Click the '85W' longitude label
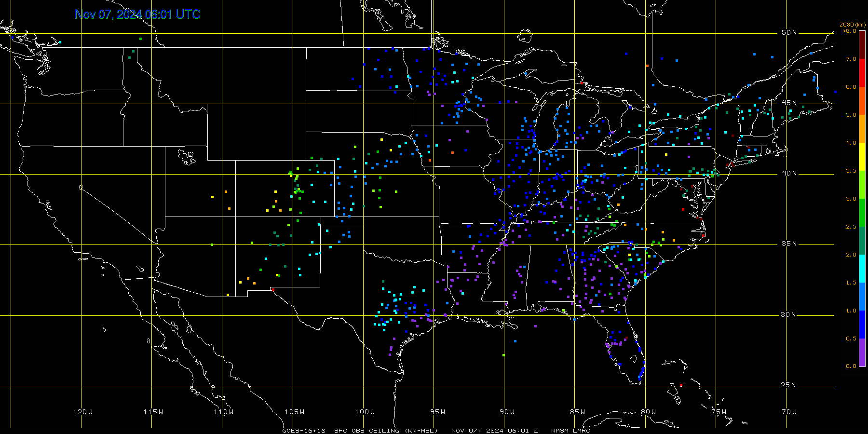The image size is (868, 434). click(578, 412)
